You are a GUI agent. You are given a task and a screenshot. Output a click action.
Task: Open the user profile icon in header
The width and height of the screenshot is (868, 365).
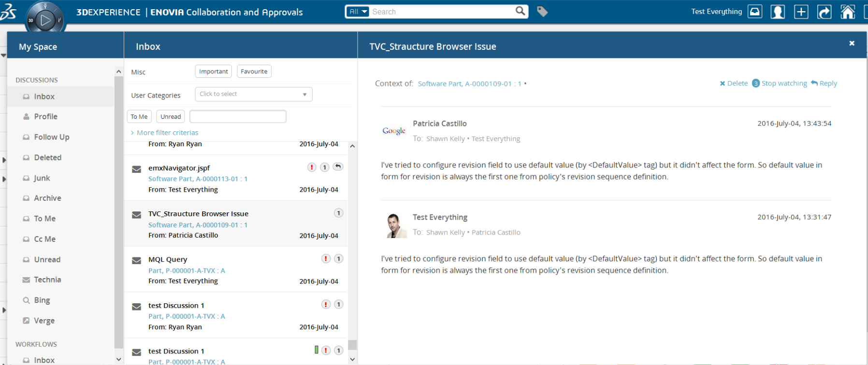tap(778, 12)
